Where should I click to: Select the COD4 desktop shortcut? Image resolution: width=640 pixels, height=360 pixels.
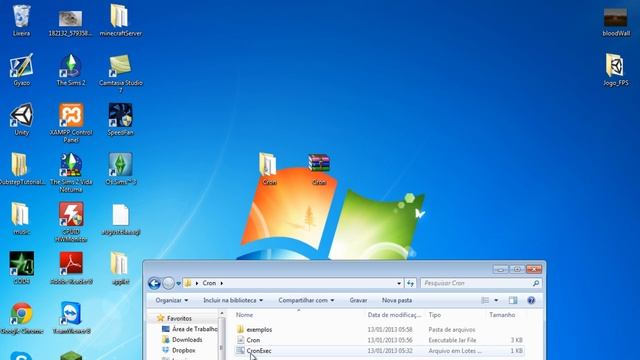click(21, 269)
